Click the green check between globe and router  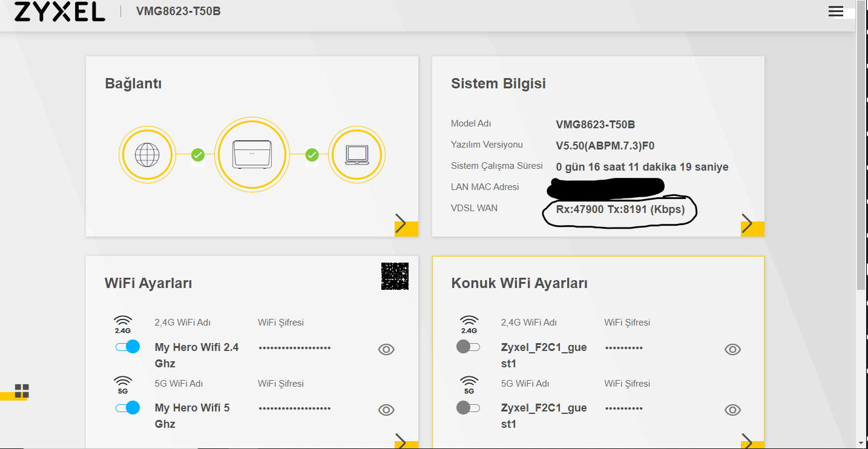coord(198,156)
